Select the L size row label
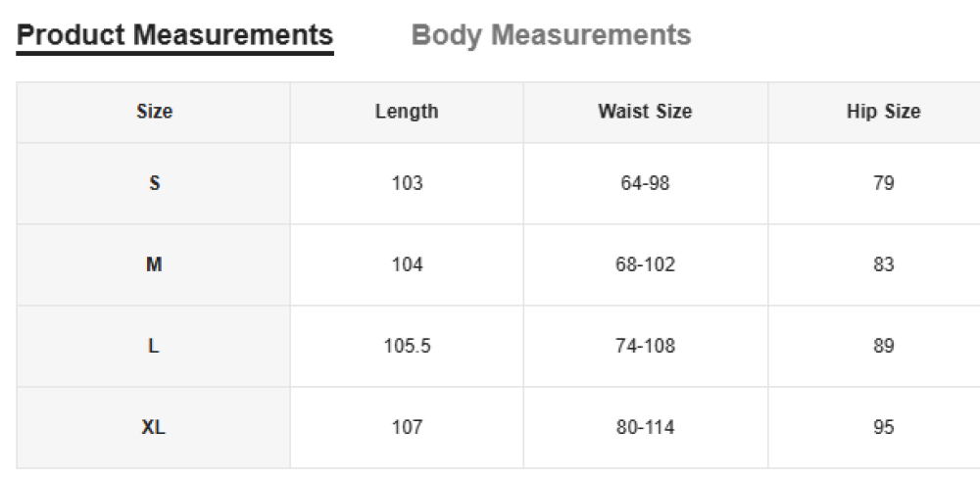 (154, 346)
